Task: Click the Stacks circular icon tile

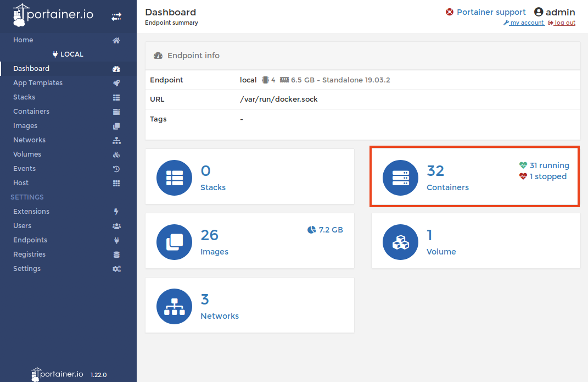Action: click(x=174, y=178)
